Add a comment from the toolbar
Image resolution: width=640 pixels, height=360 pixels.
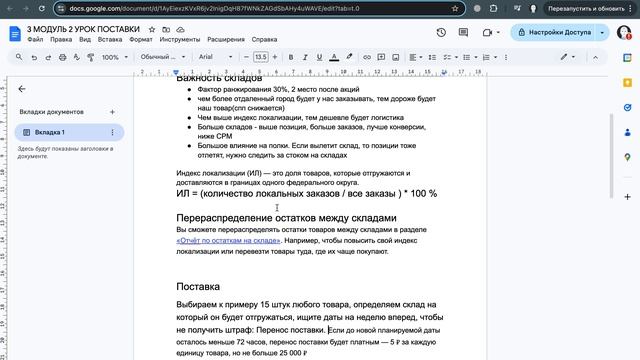coord(381,57)
